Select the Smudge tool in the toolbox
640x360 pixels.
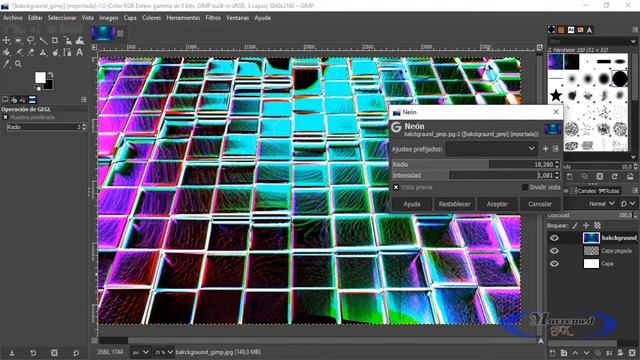click(55, 52)
